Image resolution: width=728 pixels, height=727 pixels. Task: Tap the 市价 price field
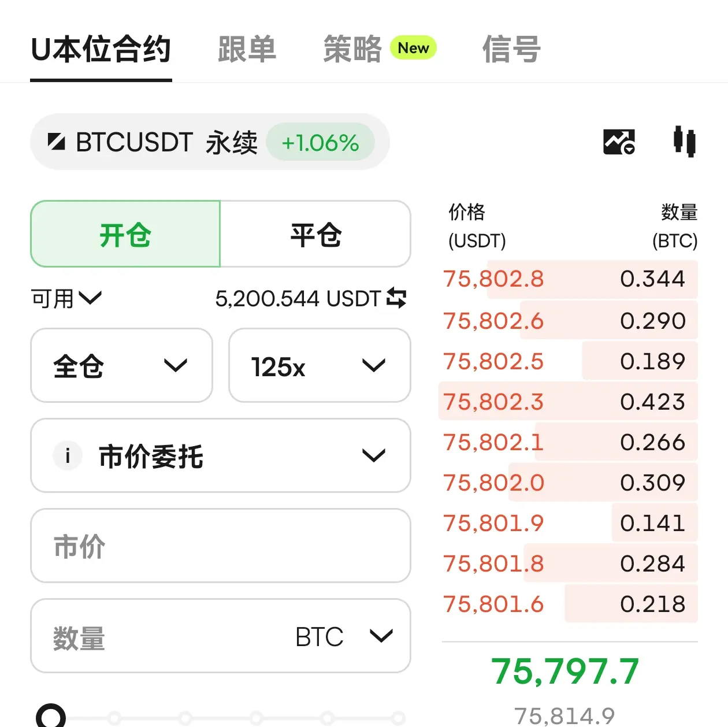(x=221, y=546)
